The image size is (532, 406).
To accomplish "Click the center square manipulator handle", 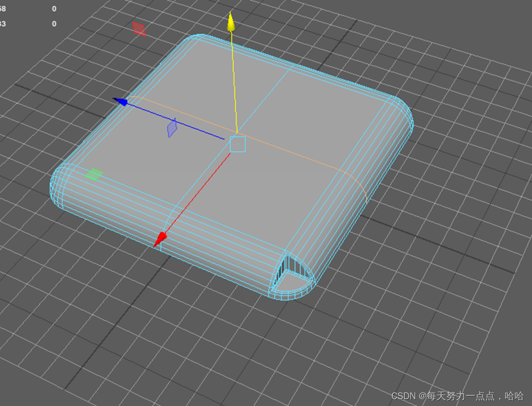I will [238, 144].
